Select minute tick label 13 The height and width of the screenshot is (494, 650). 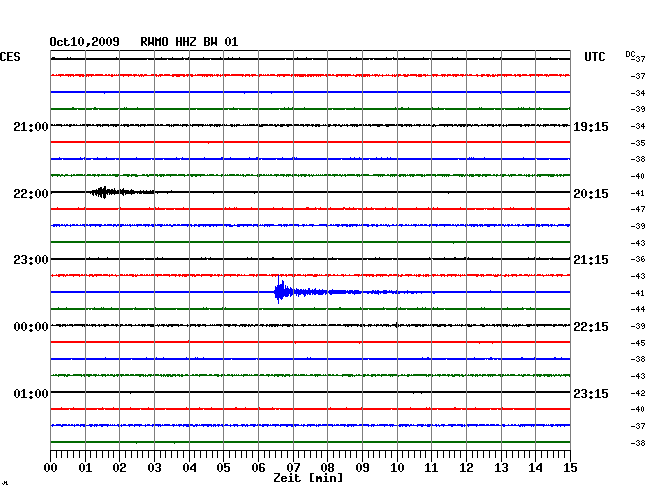501,468
